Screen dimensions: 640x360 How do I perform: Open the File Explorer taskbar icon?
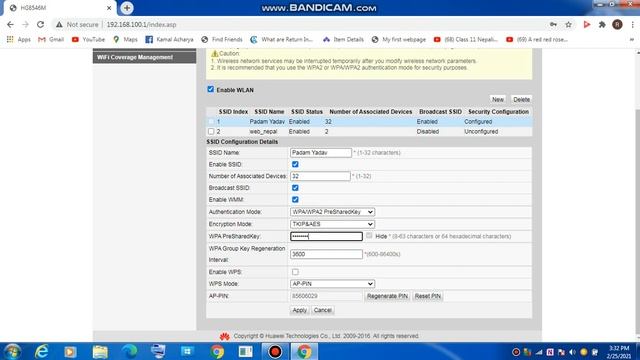pyautogui.click(x=100, y=351)
